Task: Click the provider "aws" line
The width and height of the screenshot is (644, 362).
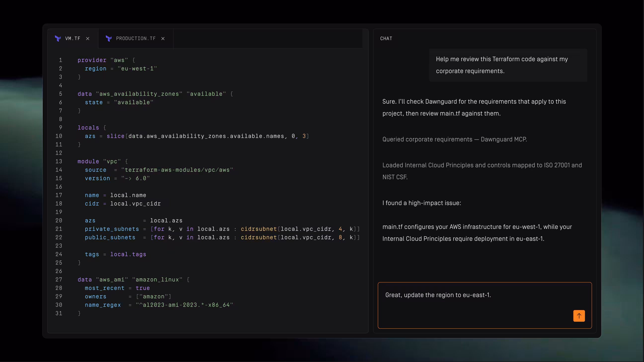Action: click(x=106, y=60)
